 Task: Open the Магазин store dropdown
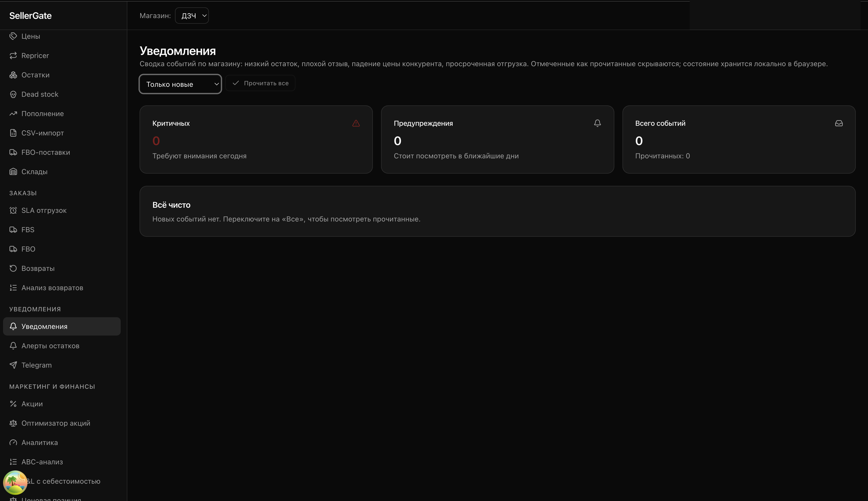[192, 16]
